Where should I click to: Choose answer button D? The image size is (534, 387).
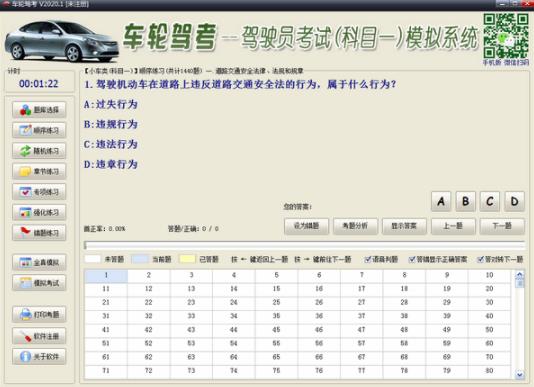[515, 201]
